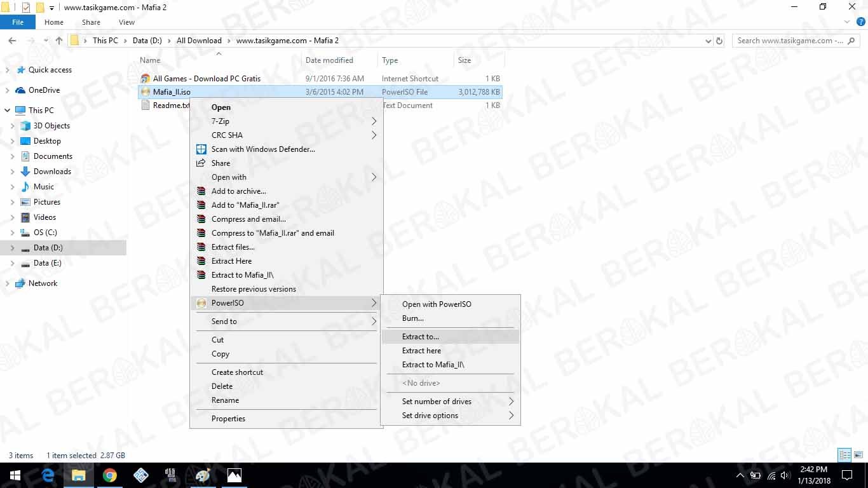
Task: Open the CRC SHA submenu
Action: 287,135
